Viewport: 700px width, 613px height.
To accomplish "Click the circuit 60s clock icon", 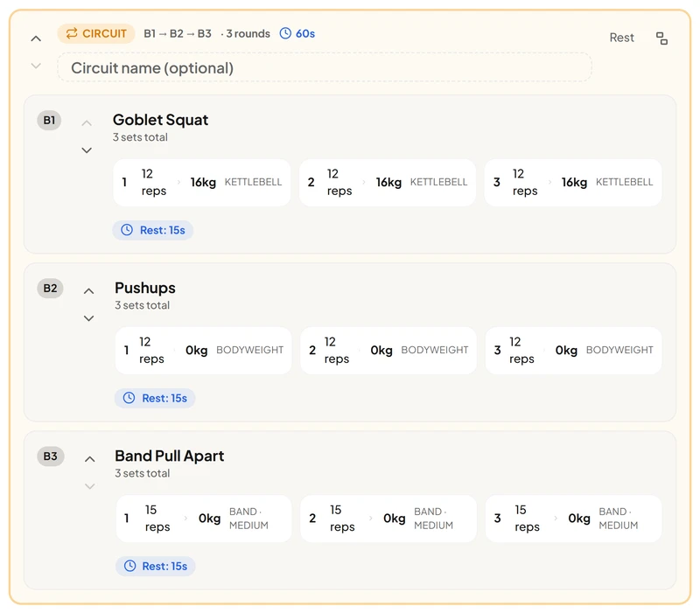I will coord(285,33).
